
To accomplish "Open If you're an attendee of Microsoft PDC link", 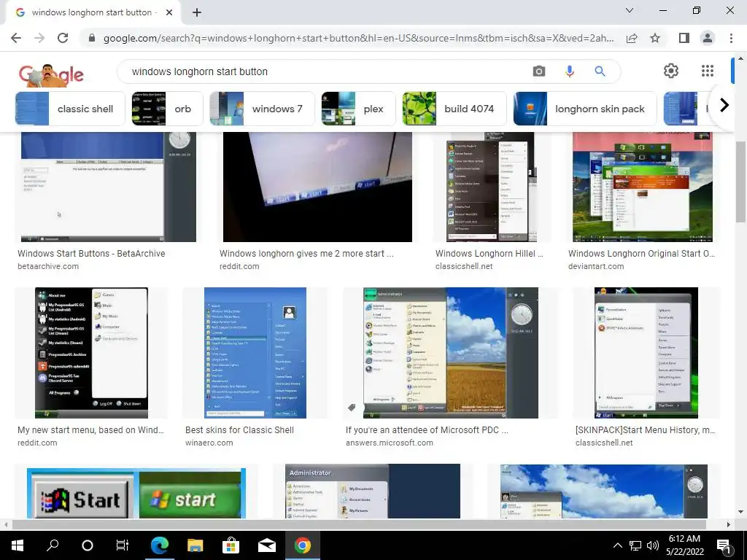I will coord(427,430).
